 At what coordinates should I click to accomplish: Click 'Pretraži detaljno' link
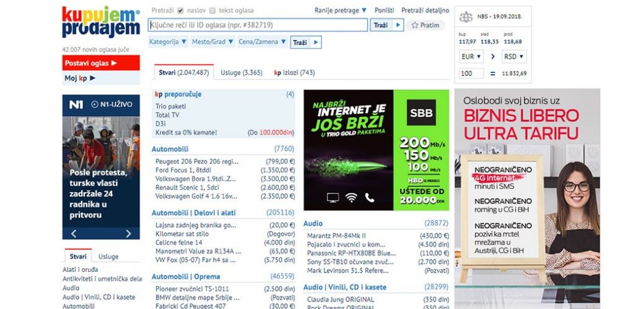[425, 10]
